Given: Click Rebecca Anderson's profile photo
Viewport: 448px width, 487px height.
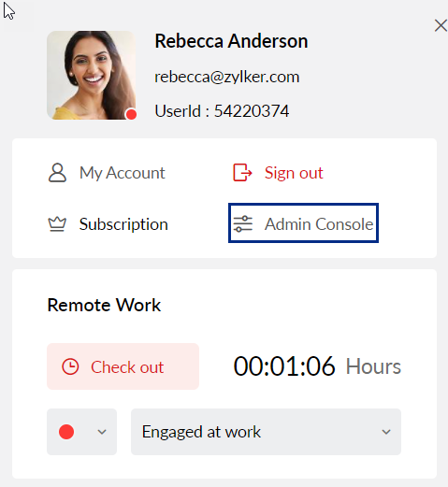Looking at the screenshot, I should (91, 75).
